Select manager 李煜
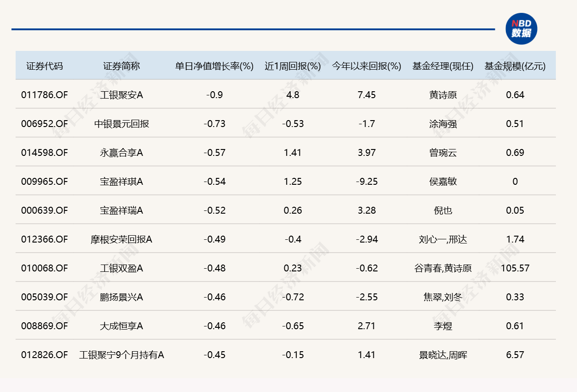The image size is (577, 392). 443,326
